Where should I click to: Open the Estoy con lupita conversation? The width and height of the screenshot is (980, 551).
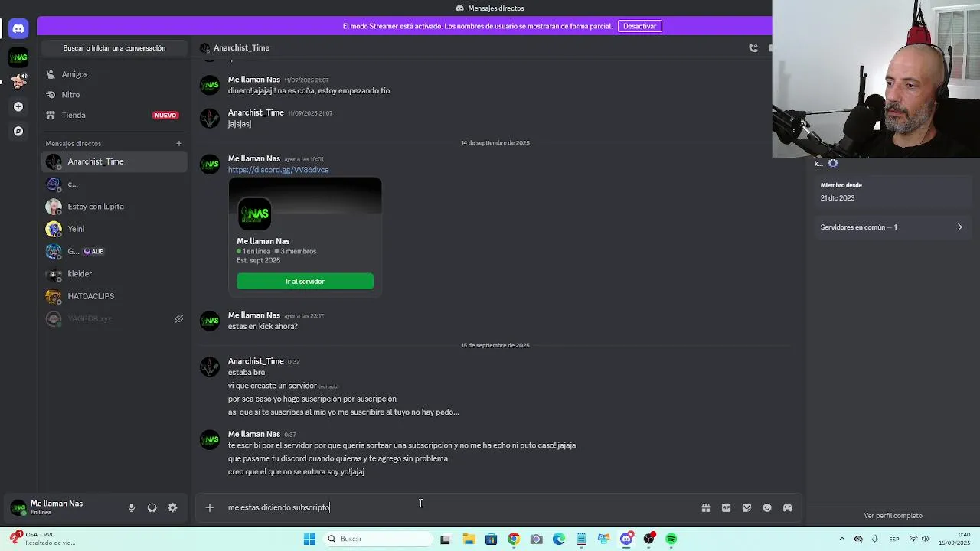coord(114,207)
